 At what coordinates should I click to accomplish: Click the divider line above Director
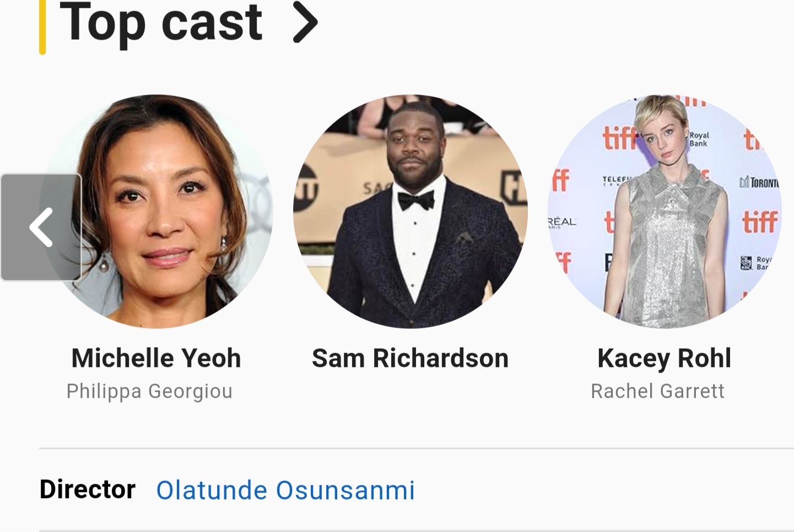tap(417, 448)
